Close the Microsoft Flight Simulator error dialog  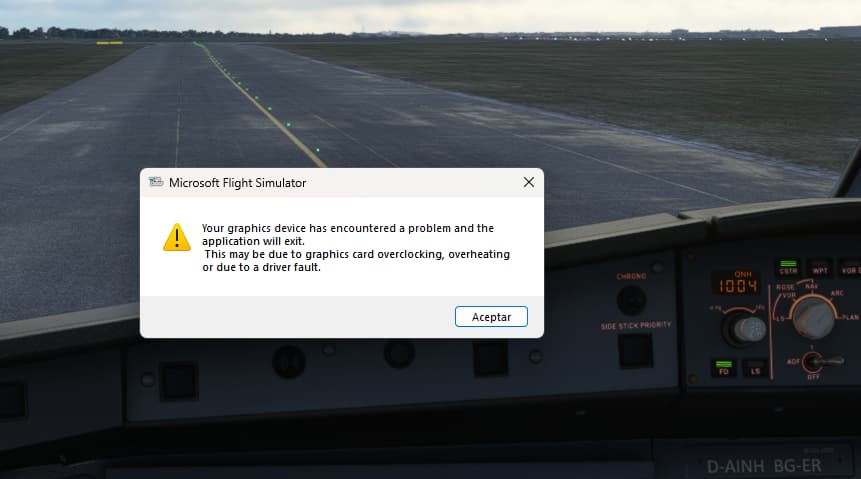point(529,182)
